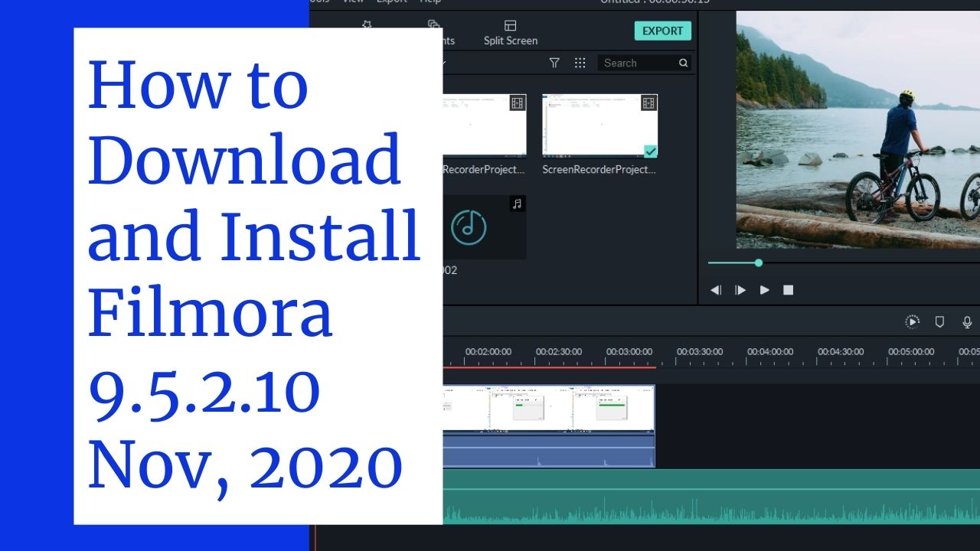
Task: Select the screen recording video clip on timeline
Action: point(548,425)
